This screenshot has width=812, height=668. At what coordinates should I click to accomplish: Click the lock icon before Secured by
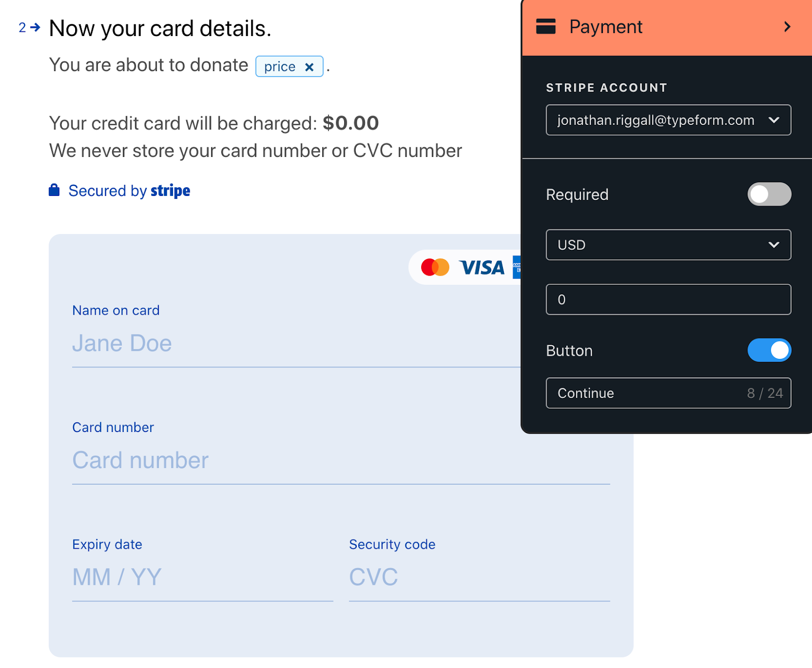pos(54,190)
